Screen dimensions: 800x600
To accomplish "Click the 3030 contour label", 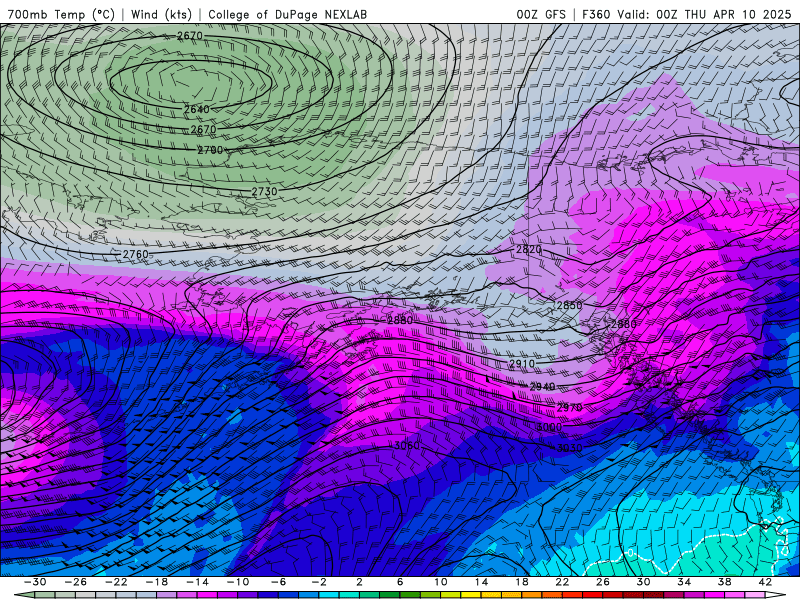I will pyautogui.click(x=569, y=448).
